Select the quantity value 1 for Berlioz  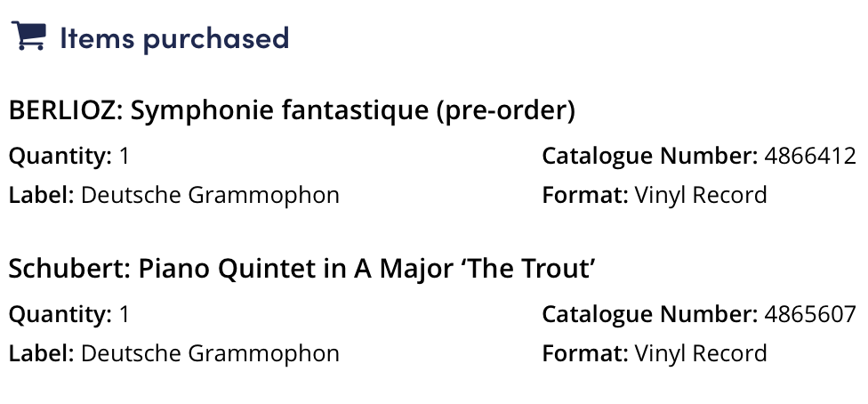(x=125, y=157)
